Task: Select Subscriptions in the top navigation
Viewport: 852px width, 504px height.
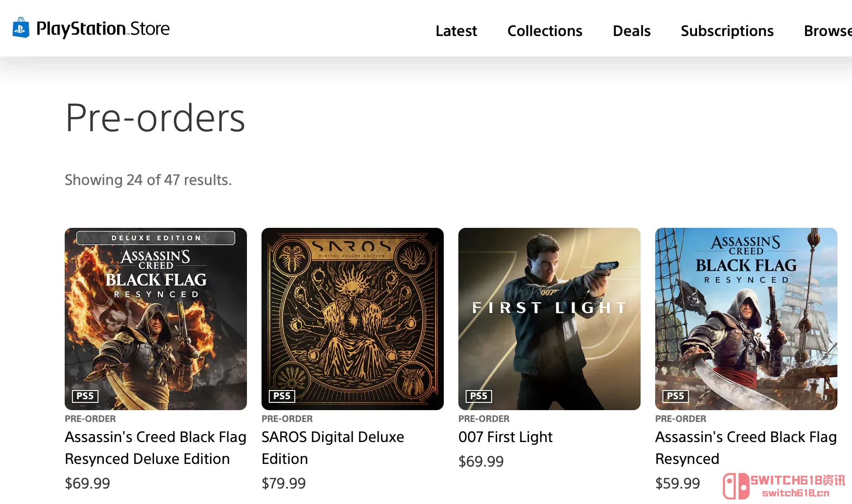Action: (x=727, y=31)
